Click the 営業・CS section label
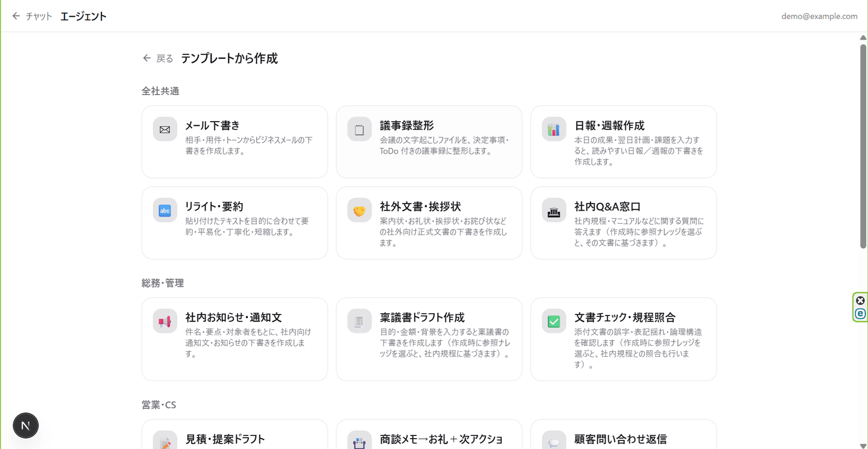This screenshot has height=449, width=868. [159, 404]
